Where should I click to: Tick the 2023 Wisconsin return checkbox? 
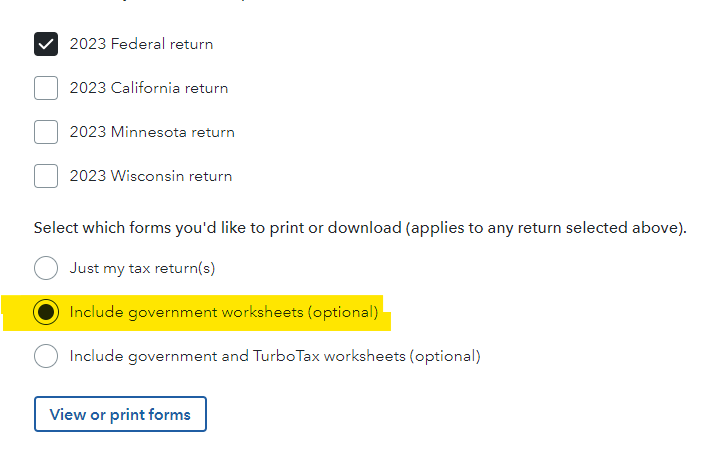[x=46, y=176]
